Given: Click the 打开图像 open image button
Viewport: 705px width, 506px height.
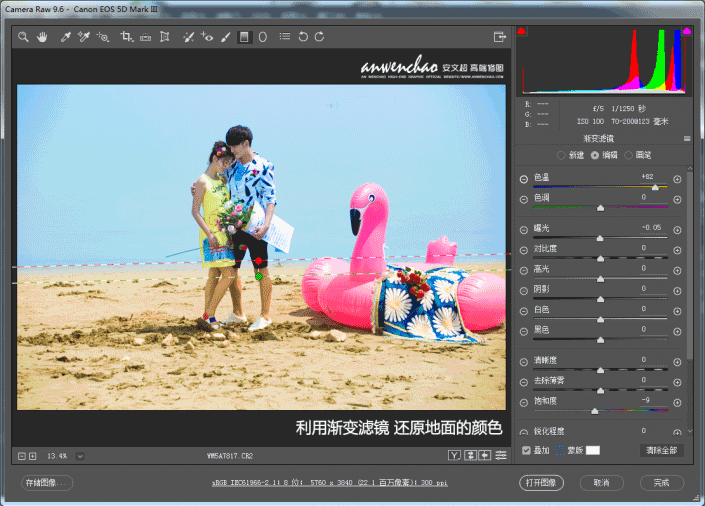Looking at the screenshot, I should [541, 483].
